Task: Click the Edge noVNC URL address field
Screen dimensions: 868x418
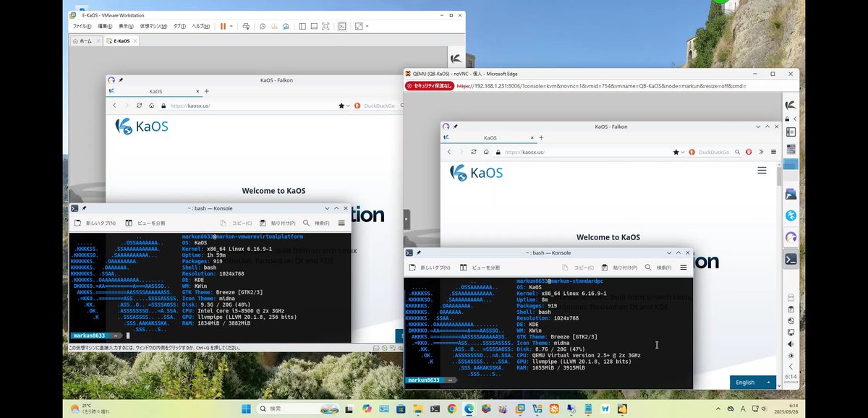Action: pyautogui.click(x=600, y=86)
